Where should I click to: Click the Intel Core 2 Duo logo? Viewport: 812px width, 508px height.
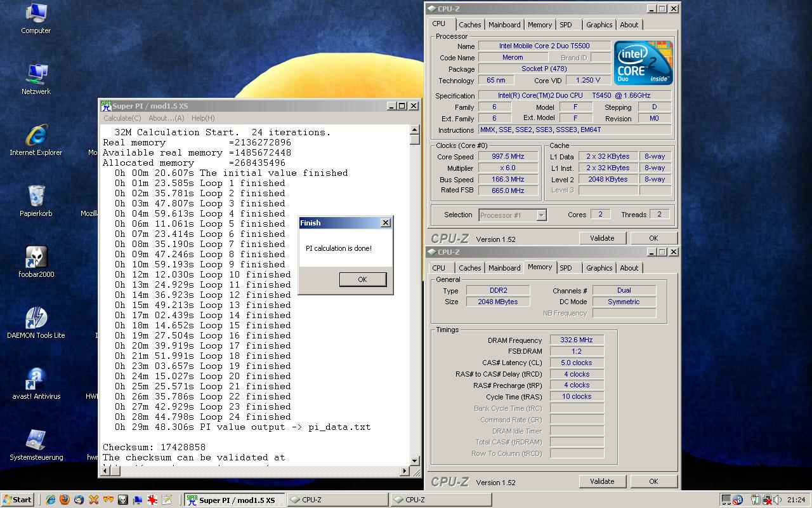[643, 63]
